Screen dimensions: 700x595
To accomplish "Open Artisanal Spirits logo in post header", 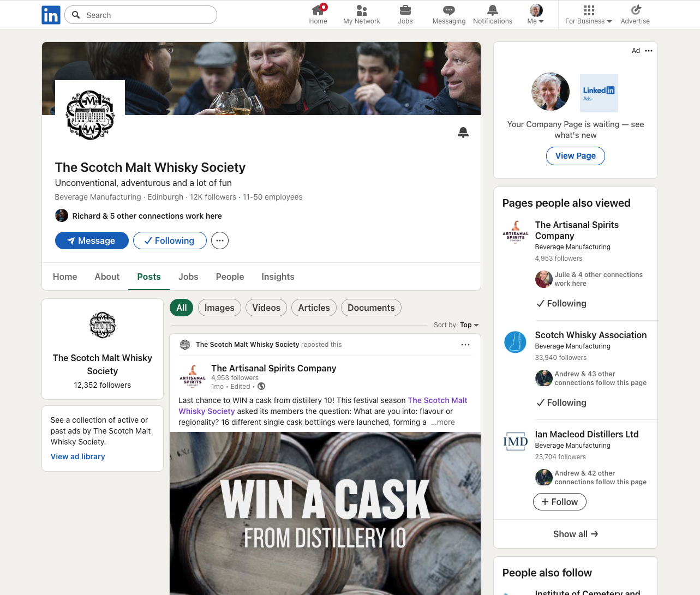I will pos(193,377).
